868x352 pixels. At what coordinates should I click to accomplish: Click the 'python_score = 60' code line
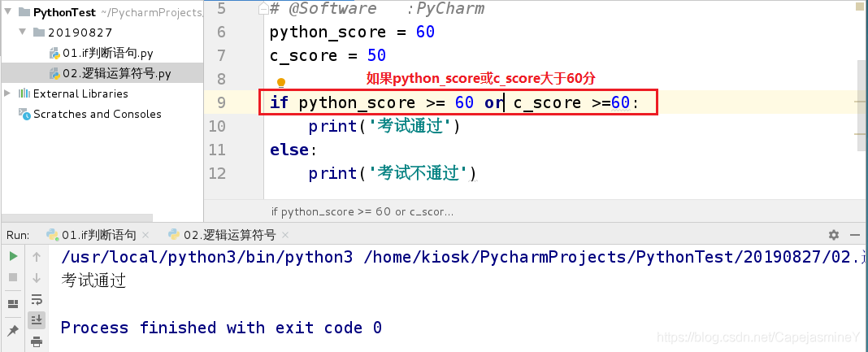click(352, 32)
